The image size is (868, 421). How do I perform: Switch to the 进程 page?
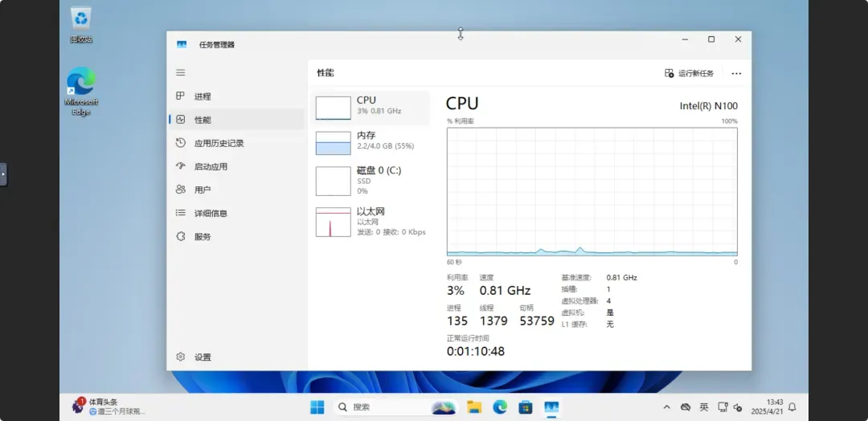click(236, 96)
